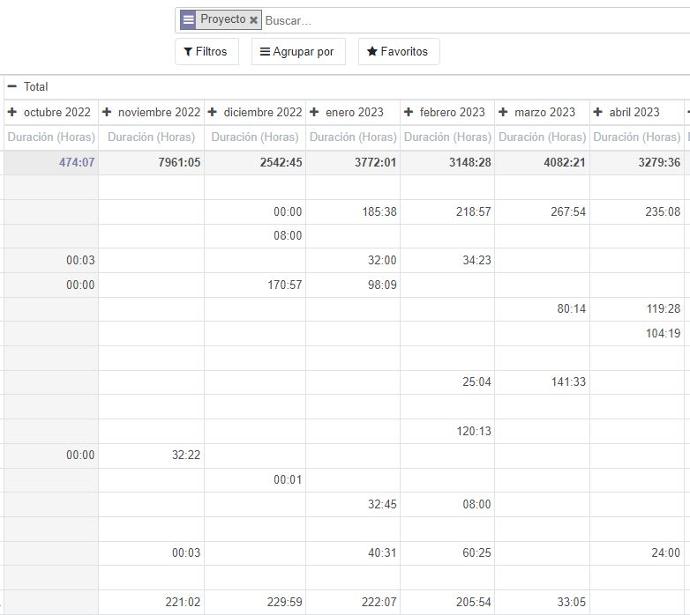The image size is (690, 615).
Task: Select the cell showing 170:57
Action: [255, 285]
